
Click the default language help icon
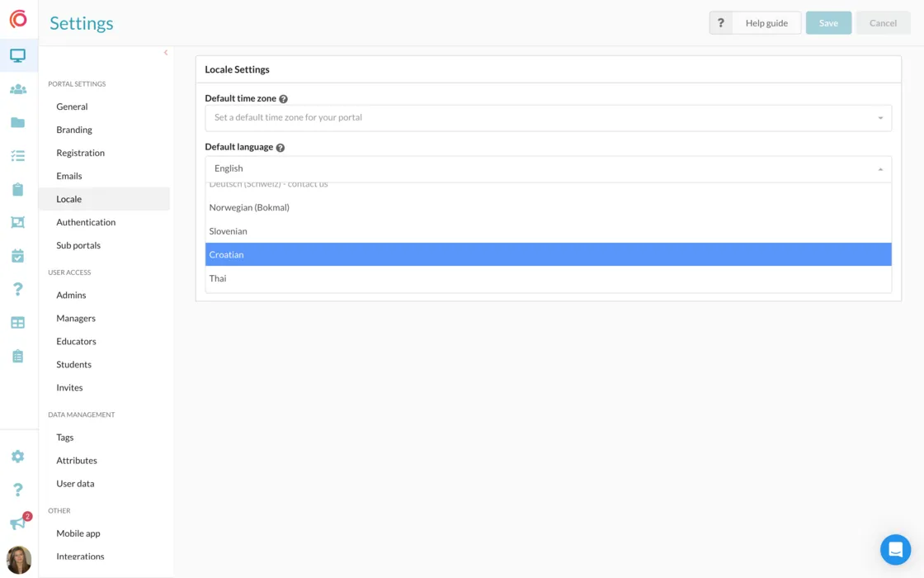tap(280, 148)
